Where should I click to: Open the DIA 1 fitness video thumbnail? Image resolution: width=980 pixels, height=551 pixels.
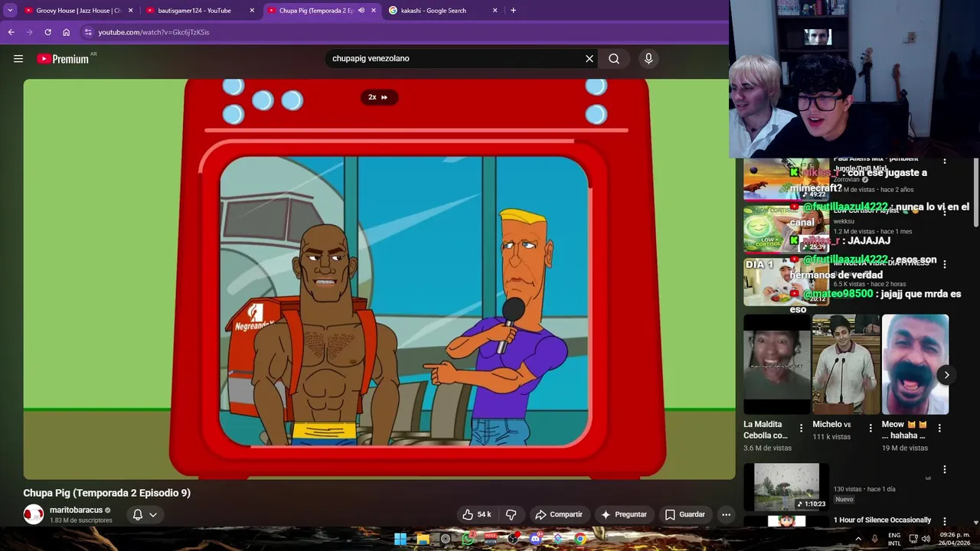(x=786, y=282)
